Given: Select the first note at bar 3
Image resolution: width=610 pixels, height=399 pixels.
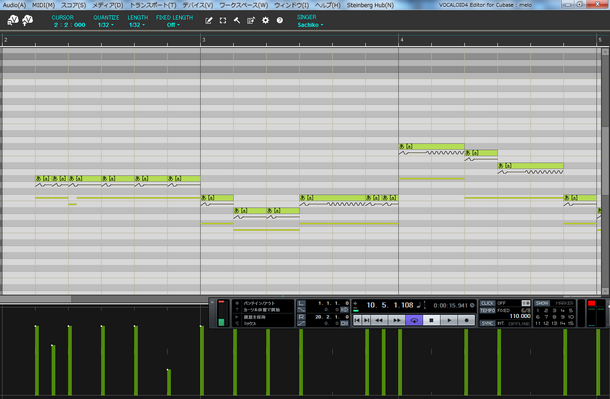Looking at the screenshot, I should point(217,198).
